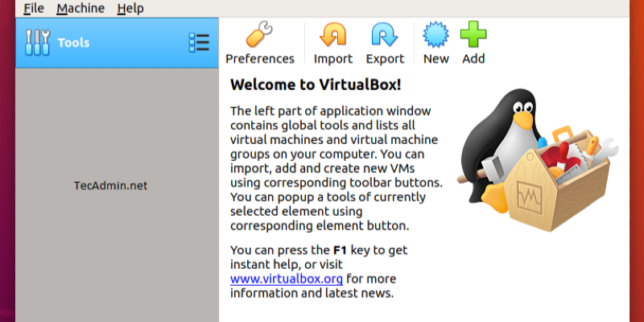Open the File menu
Viewport: 644px width, 322px height.
point(32,8)
